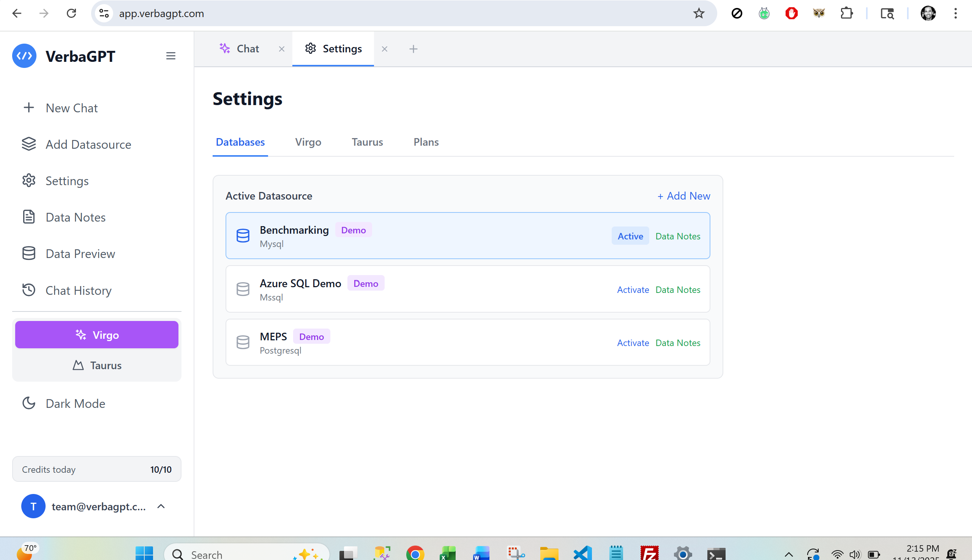Image resolution: width=972 pixels, height=560 pixels.
Task: Open Chat History in sidebar
Action: pyautogui.click(x=78, y=290)
